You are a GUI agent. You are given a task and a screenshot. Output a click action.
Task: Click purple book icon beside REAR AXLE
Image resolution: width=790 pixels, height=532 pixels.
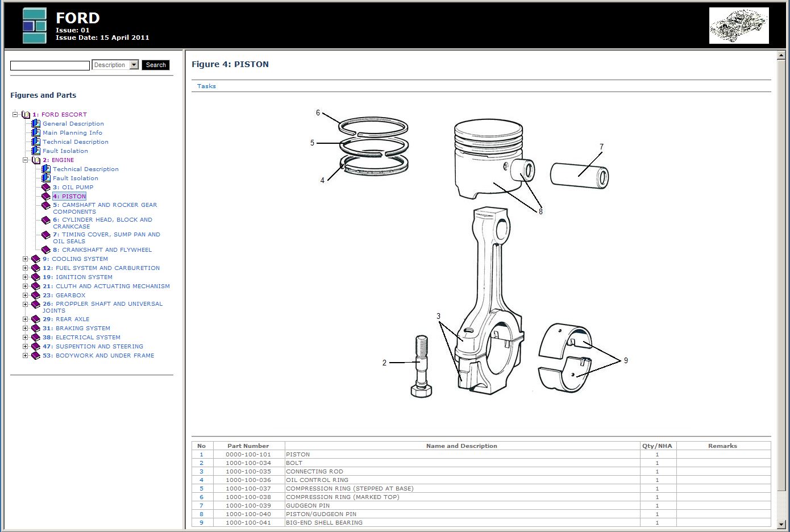(x=36, y=319)
